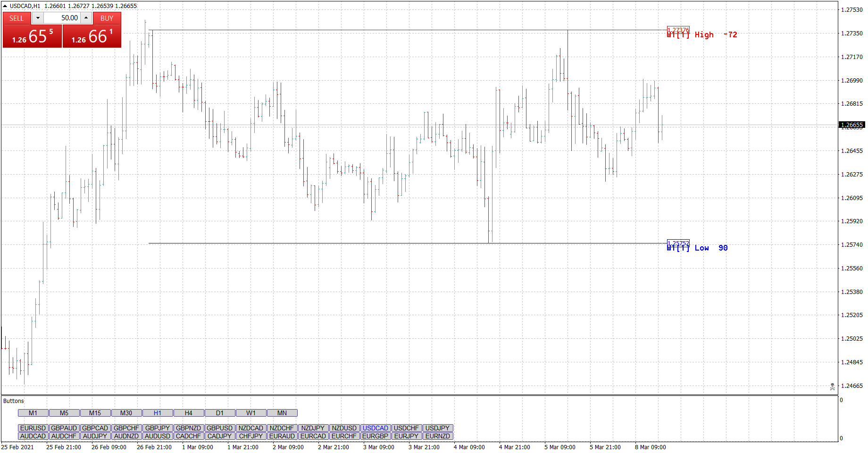This screenshot has height=453, width=868.
Task: Click the blue 'Low 90' label
Action: click(x=711, y=248)
